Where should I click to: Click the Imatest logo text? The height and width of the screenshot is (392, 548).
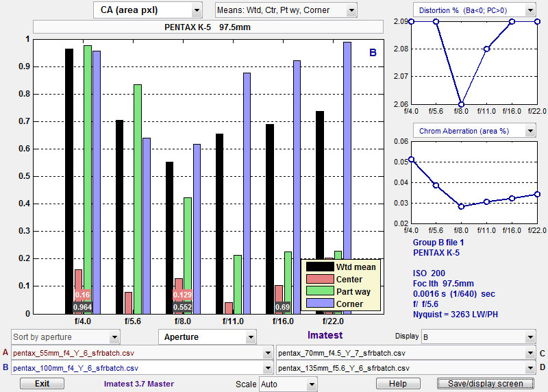pyautogui.click(x=325, y=335)
